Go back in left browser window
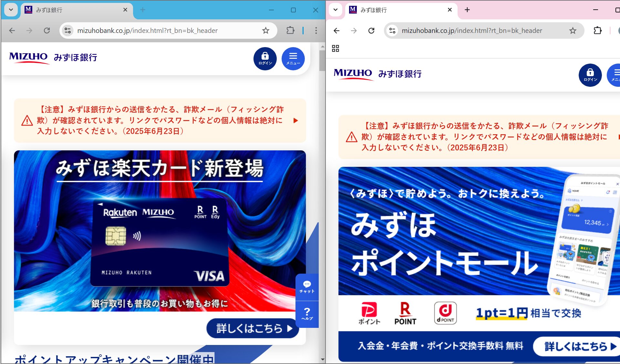The image size is (620, 364). (x=12, y=30)
